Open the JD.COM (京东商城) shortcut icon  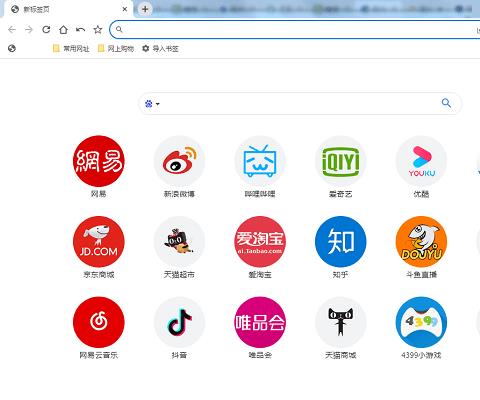click(99, 242)
